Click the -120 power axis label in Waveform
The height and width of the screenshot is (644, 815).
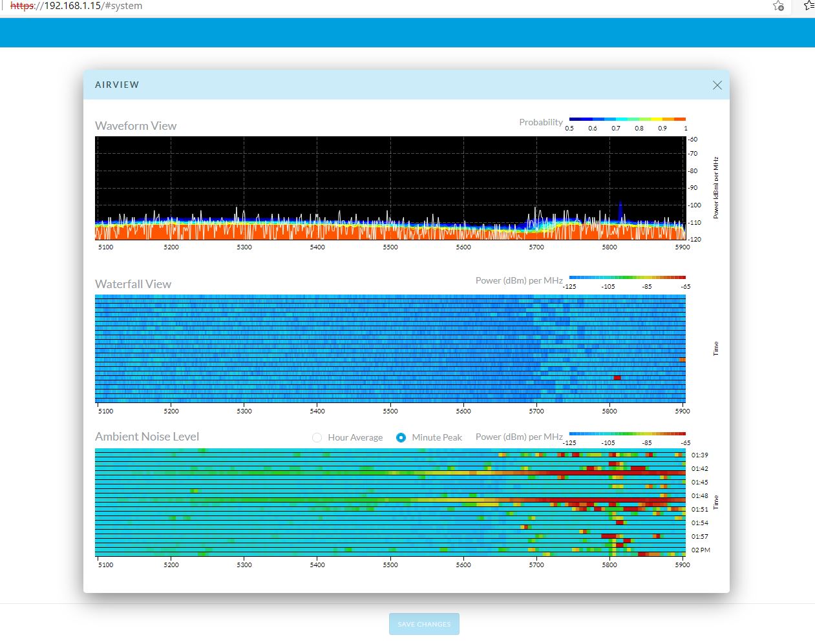click(693, 240)
